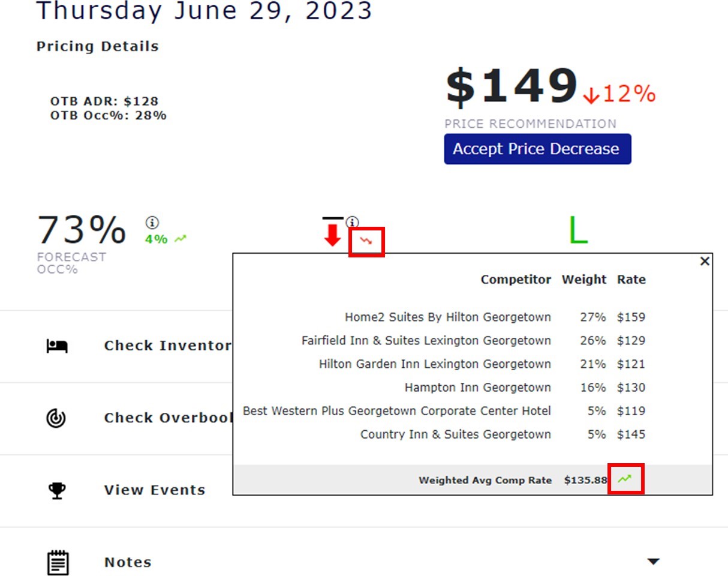
Task: Expand the Notes section arrow
Action: (x=654, y=562)
